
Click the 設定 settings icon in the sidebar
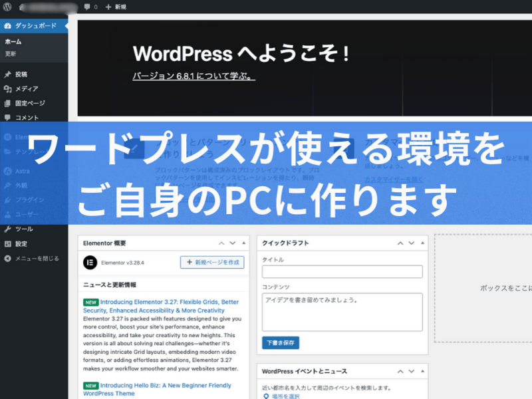[x=7, y=243]
